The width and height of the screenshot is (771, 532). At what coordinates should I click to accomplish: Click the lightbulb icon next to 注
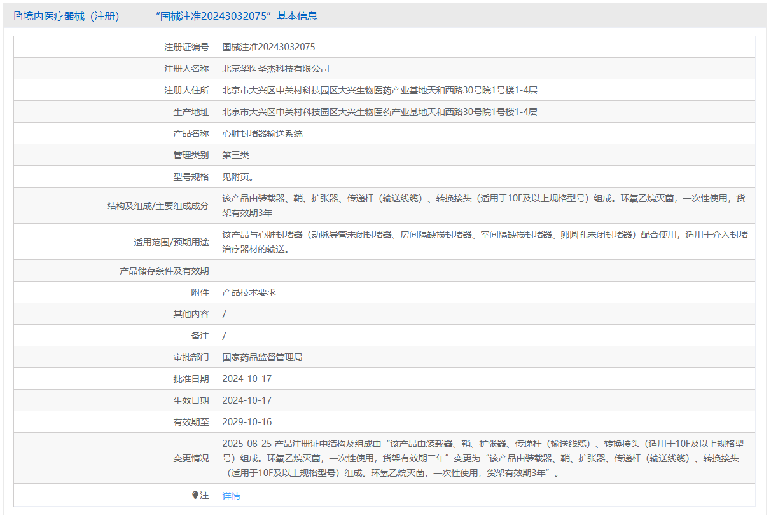point(195,495)
